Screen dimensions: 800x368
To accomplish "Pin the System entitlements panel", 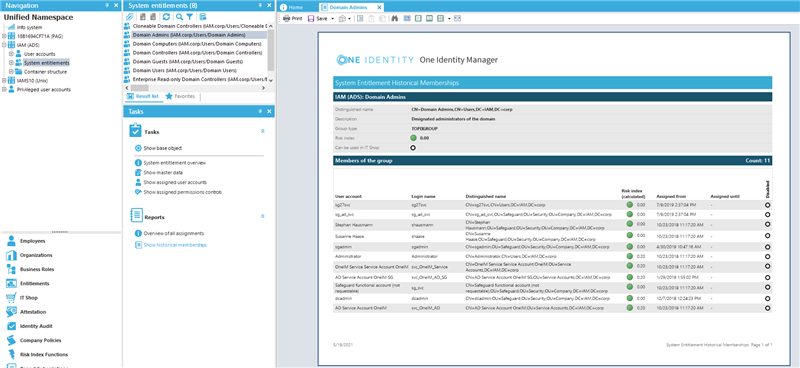I will click(260, 5).
